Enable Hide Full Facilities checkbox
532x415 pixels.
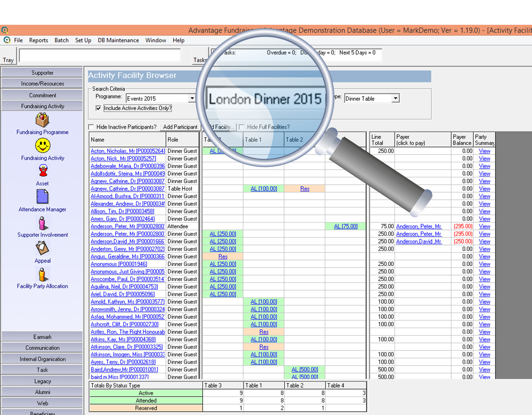tap(241, 127)
